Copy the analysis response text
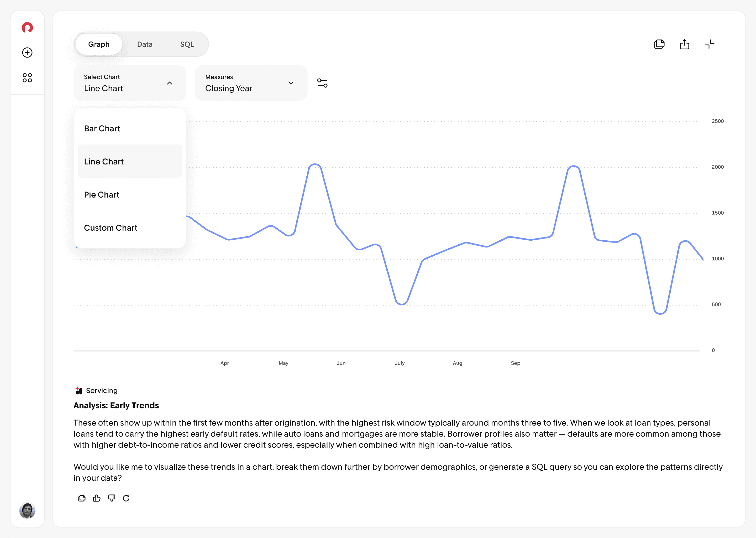 tap(82, 498)
